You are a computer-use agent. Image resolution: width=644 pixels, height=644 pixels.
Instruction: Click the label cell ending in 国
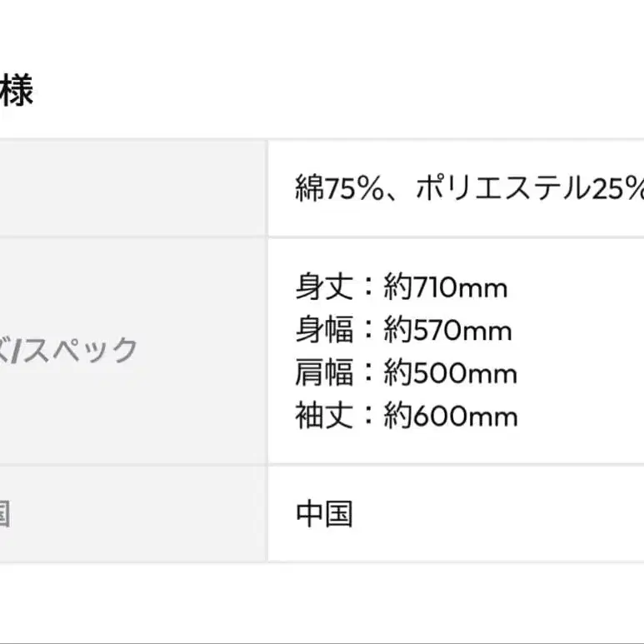point(133,514)
